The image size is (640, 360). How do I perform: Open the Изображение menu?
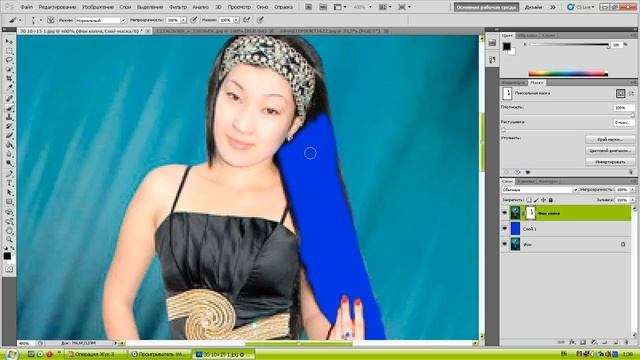98,7
